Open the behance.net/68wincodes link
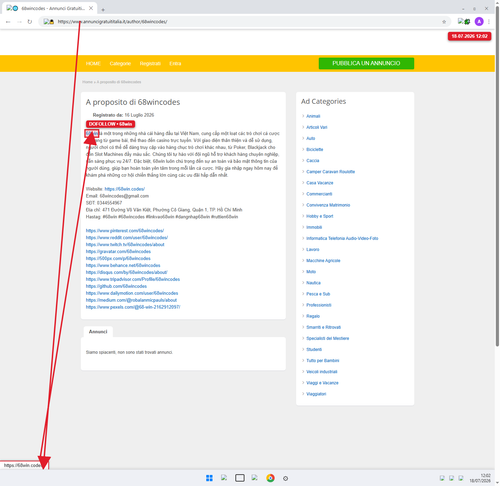This screenshot has height=486, width=500. tap(123, 266)
